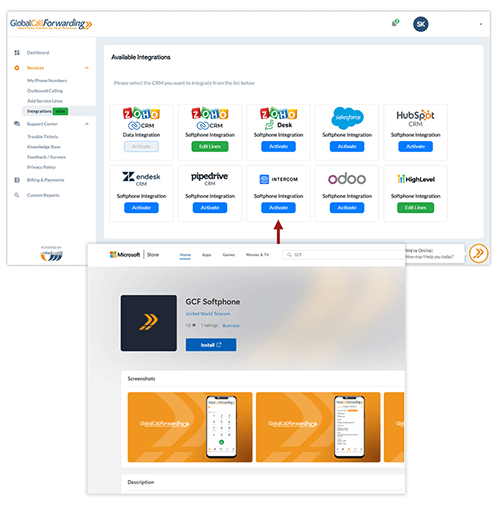500x505 pixels.
Task: Click the HubSpot CRM logo
Action: (415, 118)
